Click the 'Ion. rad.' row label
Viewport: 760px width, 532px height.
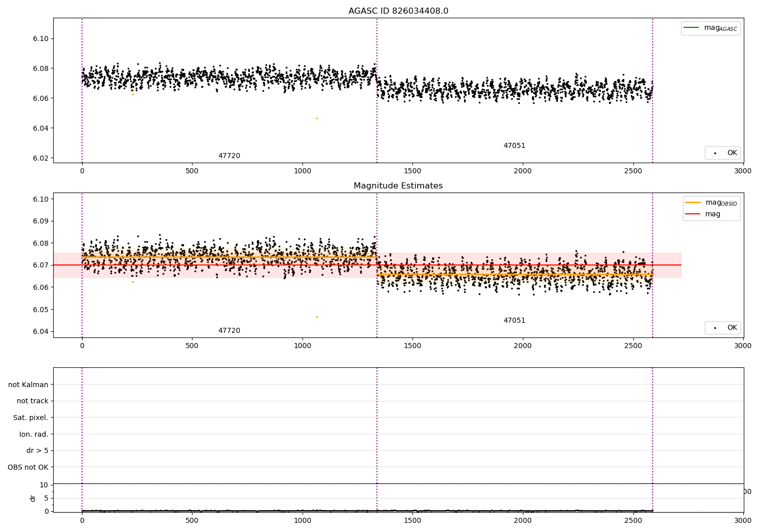[x=34, y=435]
